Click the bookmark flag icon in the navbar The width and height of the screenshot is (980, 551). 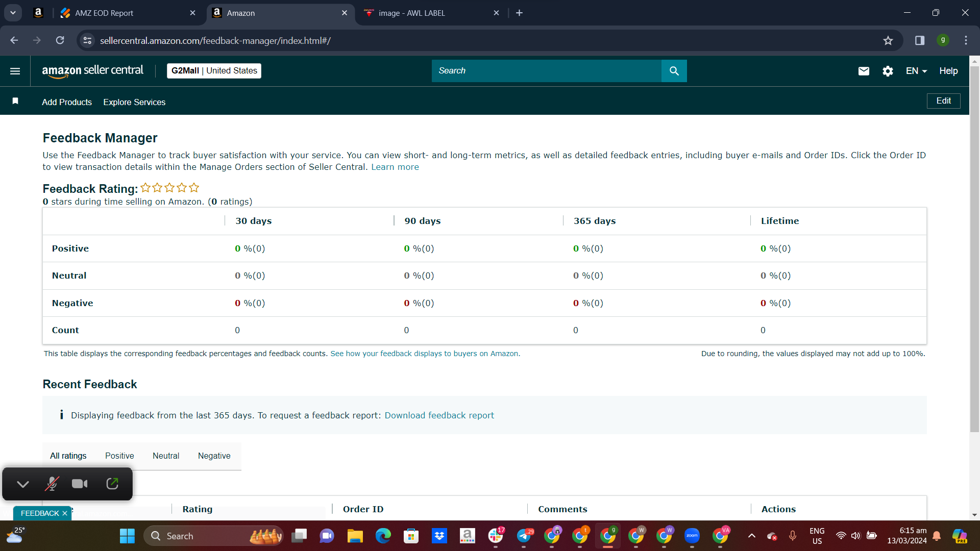point(15,101)
